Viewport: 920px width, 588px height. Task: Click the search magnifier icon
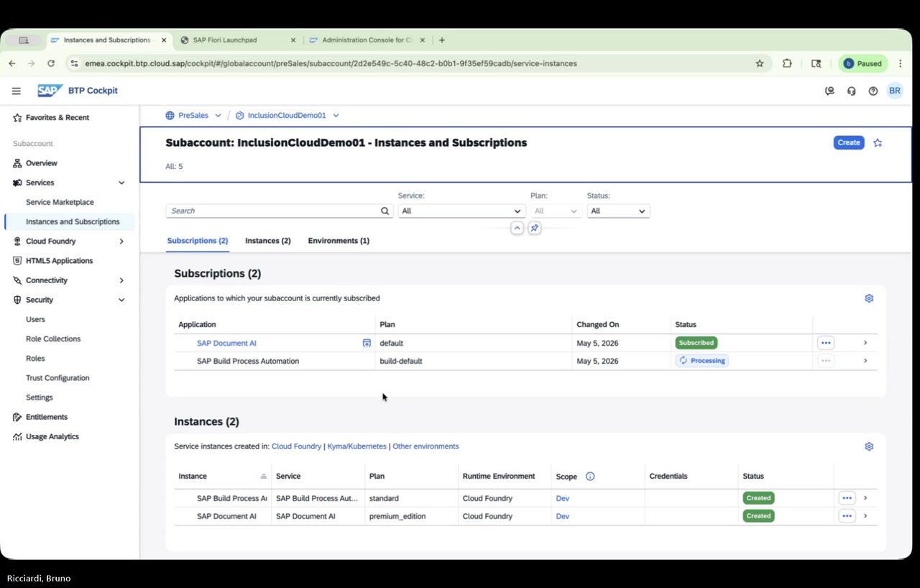click(385, 211)
